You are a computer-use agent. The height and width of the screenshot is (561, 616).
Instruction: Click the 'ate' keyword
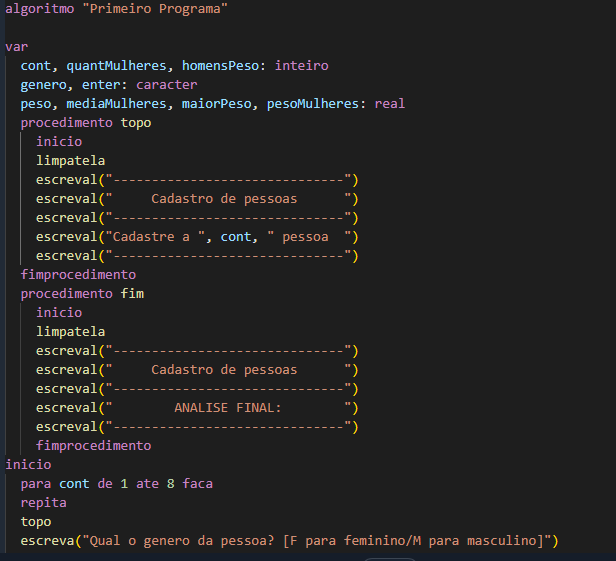click(x=147, y=484)
